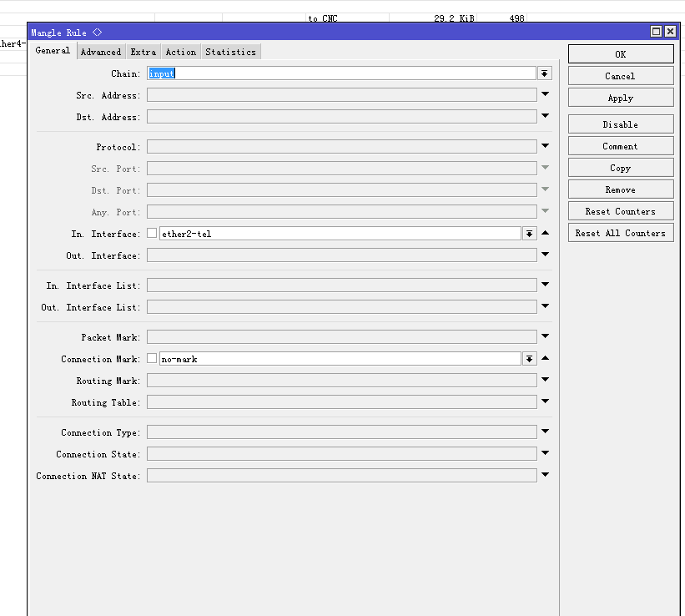The height and width of the screenshot is (616, 685).
Task: Click the Cancel button
Action: tap(621, 76)
